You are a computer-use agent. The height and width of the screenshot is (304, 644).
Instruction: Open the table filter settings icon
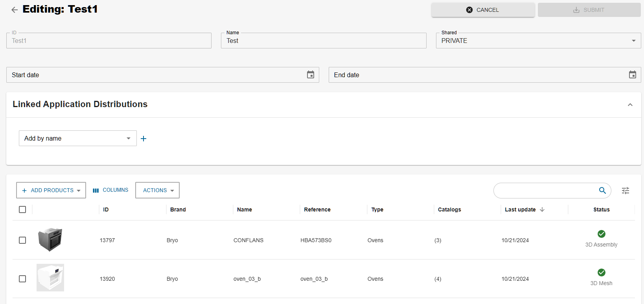pyautogui.click(x=626, y=191)
